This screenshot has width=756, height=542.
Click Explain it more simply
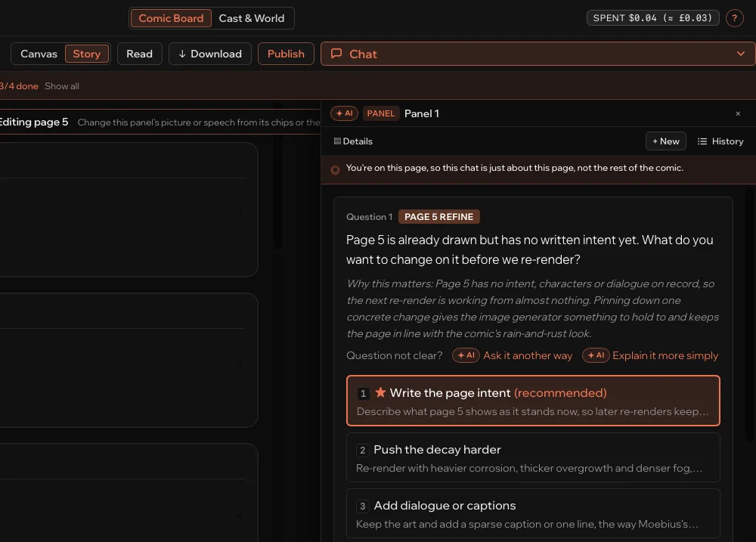665,355
